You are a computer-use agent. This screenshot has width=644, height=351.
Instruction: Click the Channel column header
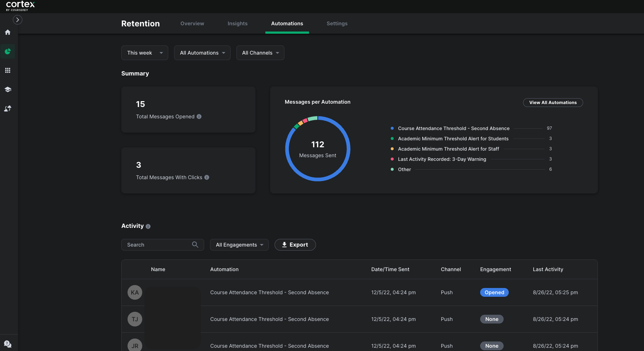pos(451,269)
